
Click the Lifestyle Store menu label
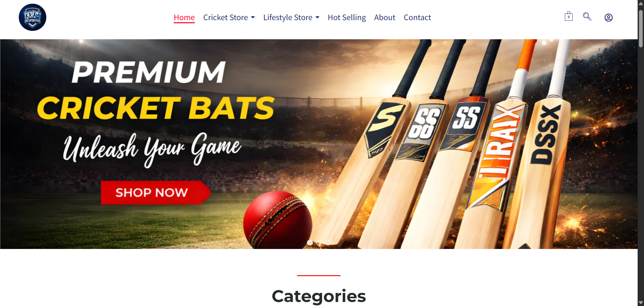click(288, 17)
